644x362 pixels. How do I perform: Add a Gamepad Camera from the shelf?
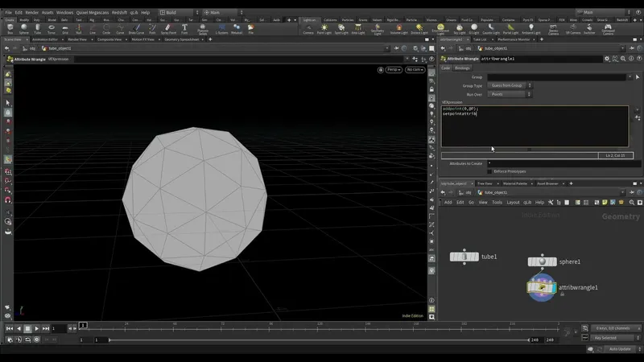coord(608,29)
